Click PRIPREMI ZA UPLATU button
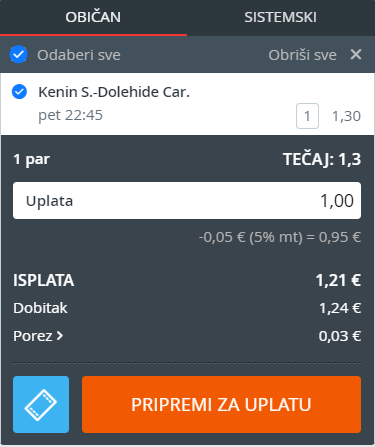The width and height of the screenshot is (375, 447). click(221, 404)
